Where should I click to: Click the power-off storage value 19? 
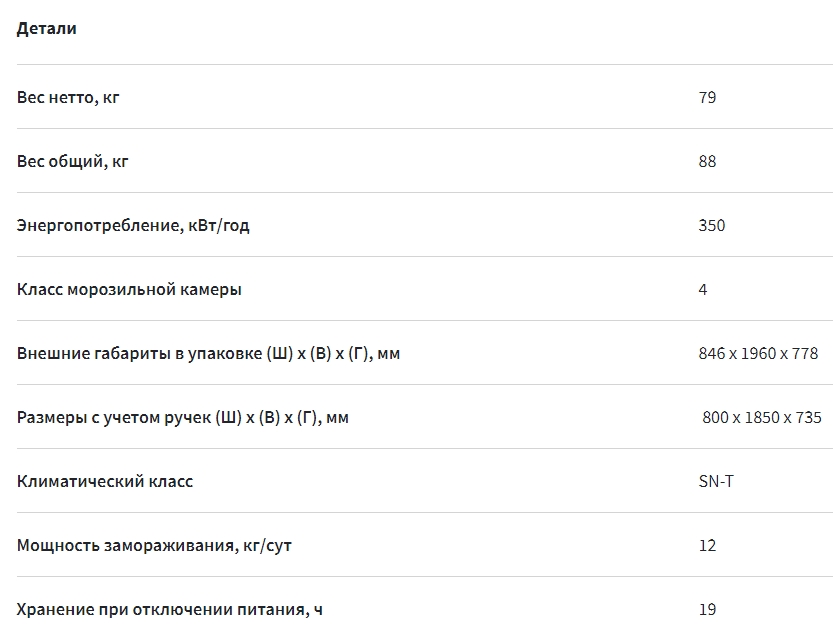(x=707, y=609)
